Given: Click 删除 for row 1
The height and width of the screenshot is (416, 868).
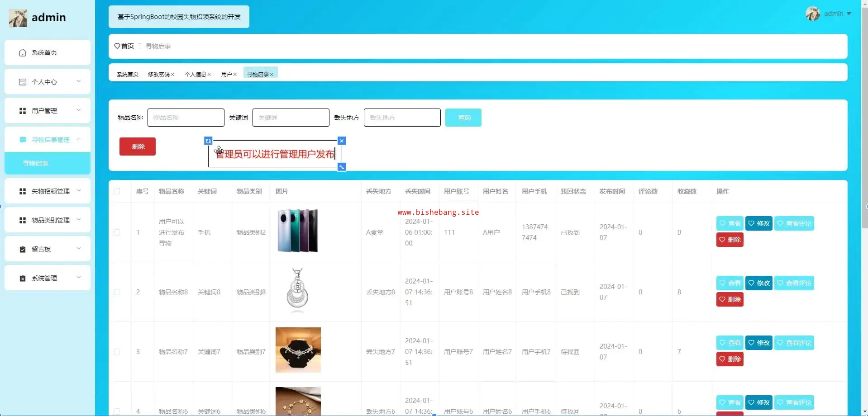Looking at the screenshot, I should (730, 240).
